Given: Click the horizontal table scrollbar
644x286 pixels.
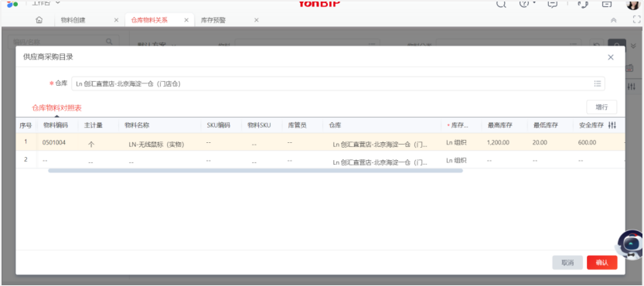Looking at the screenshot, I should pos(255,170).
